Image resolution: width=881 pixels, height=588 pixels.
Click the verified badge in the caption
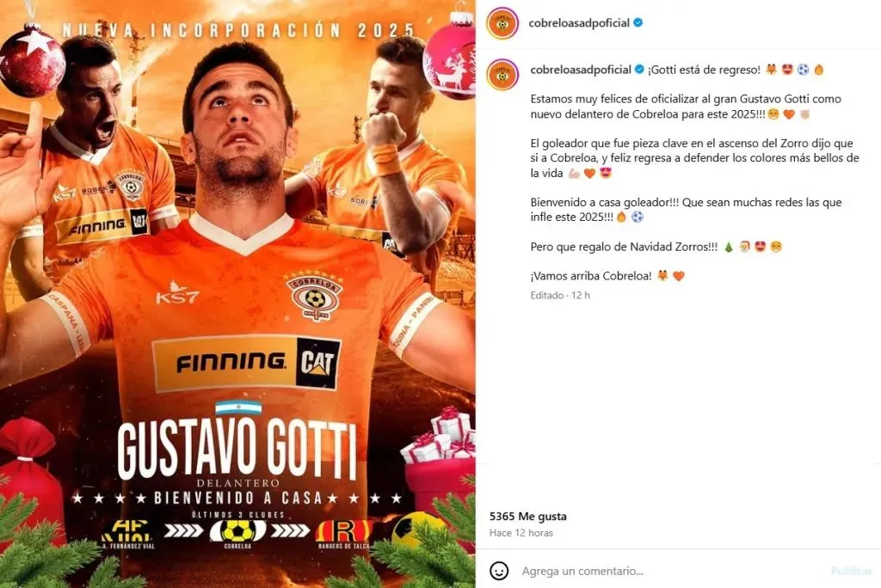[639, 70]
